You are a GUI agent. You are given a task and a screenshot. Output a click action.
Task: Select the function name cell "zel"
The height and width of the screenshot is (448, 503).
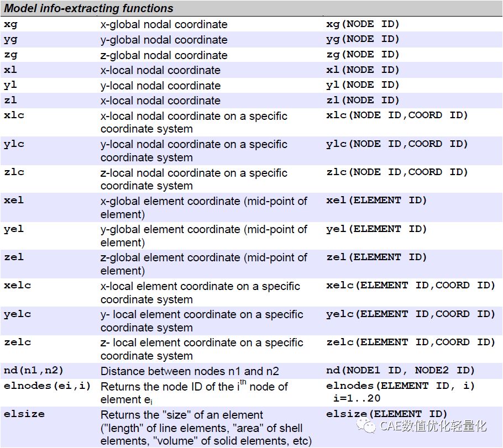coord(14,257)
